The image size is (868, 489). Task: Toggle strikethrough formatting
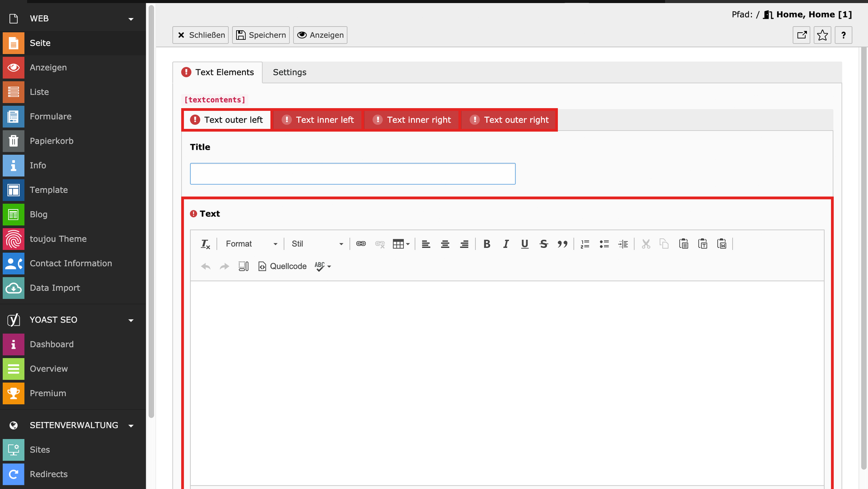point(543,244)
